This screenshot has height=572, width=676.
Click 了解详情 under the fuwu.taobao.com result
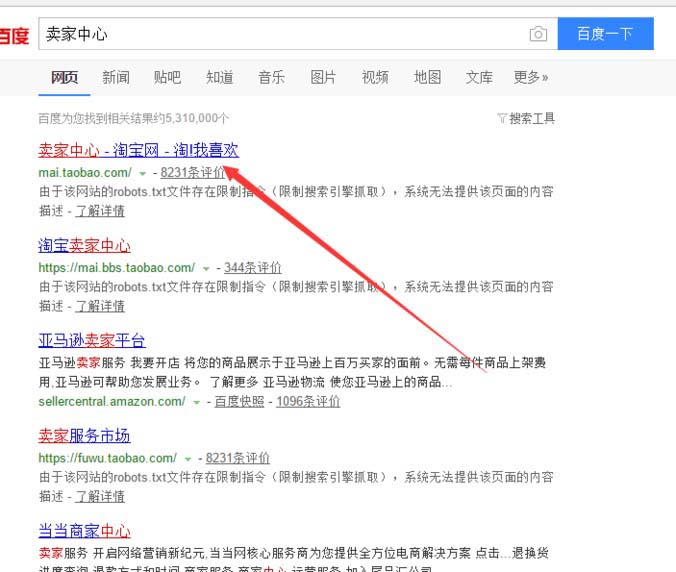[x=100, y=497]
